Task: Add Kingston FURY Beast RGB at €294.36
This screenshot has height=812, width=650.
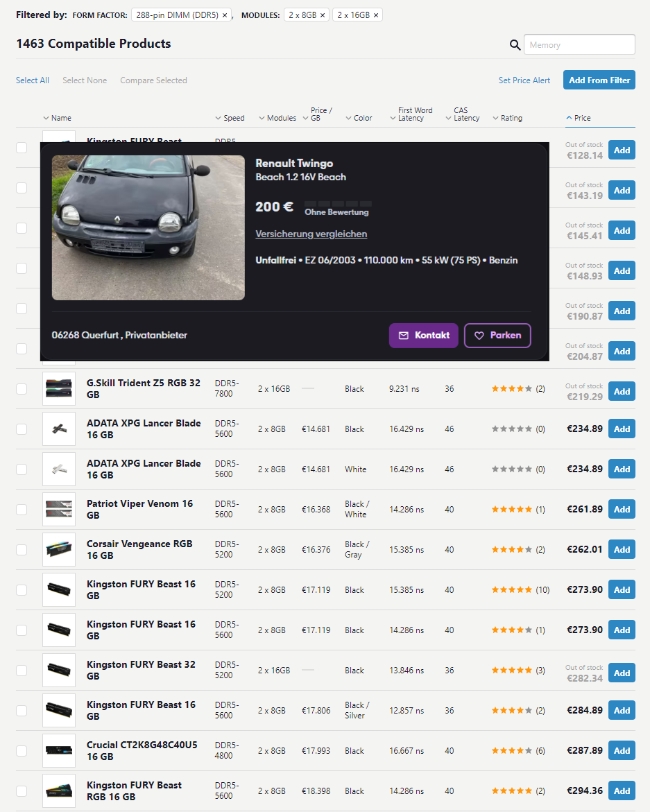Action: tap(622, 791)
